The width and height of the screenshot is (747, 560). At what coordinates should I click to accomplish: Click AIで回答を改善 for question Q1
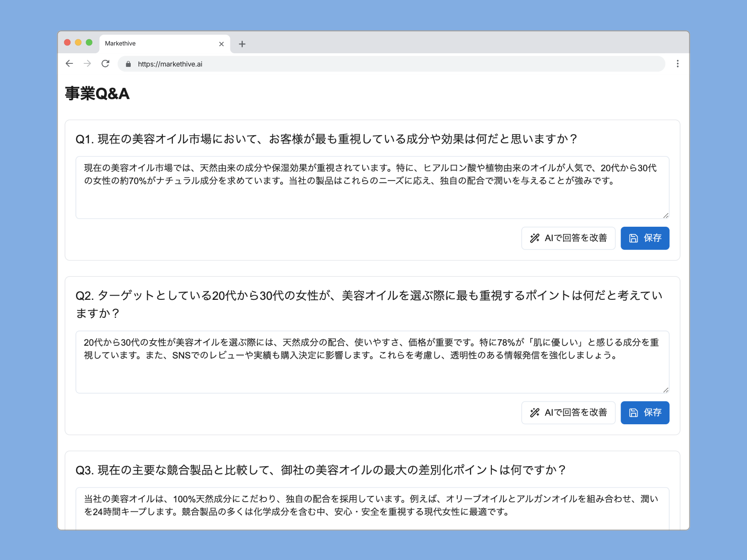point(568,238)
